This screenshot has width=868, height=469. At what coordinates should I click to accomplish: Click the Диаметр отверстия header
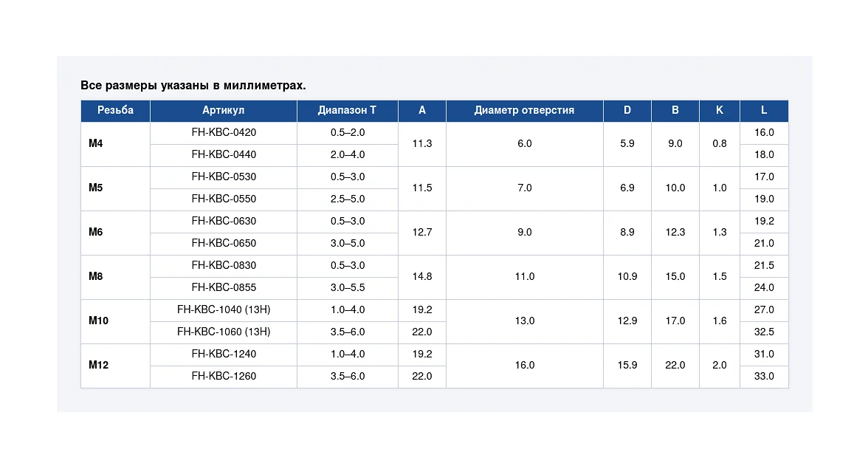[x=524, y=110]
